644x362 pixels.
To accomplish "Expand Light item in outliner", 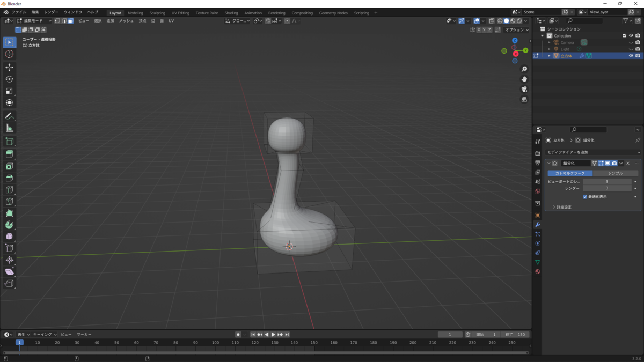I will point(550,49).
